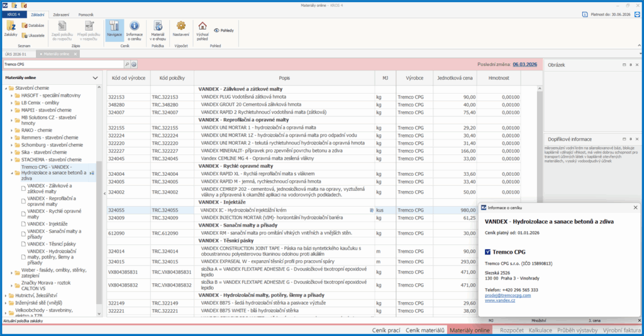This screenshot has height=336, width=644.
Task: Open the ÚRS 2026 01 document tab
Action: (x=17, y=55)
